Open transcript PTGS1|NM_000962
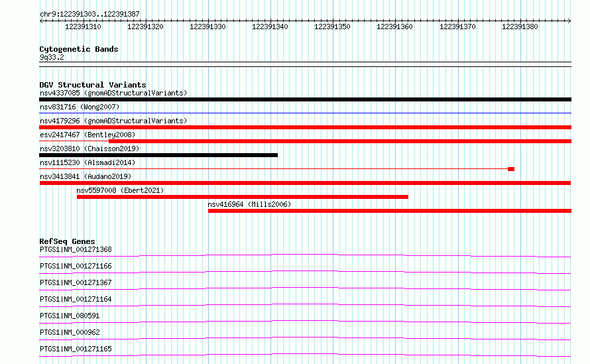Image resolution: width=590 pixels, height=364 pixels. pyautogui.click(x=70, y=332)
